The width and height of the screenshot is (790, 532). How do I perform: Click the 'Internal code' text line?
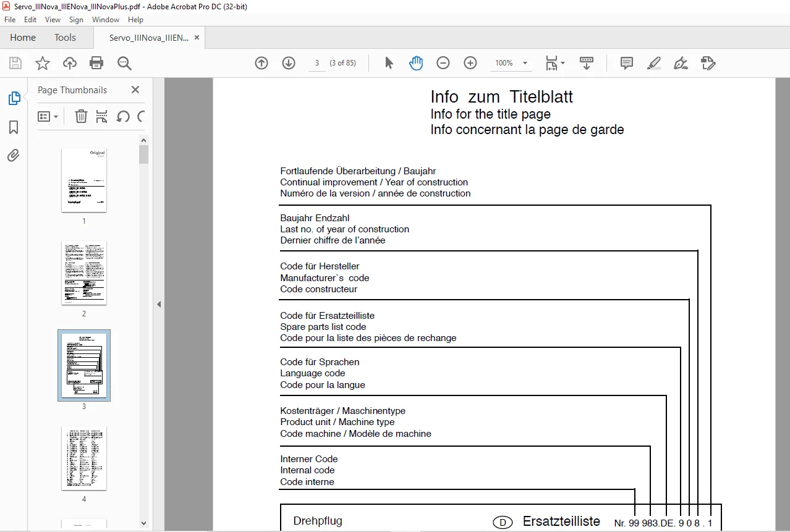(x=307, y=470)
